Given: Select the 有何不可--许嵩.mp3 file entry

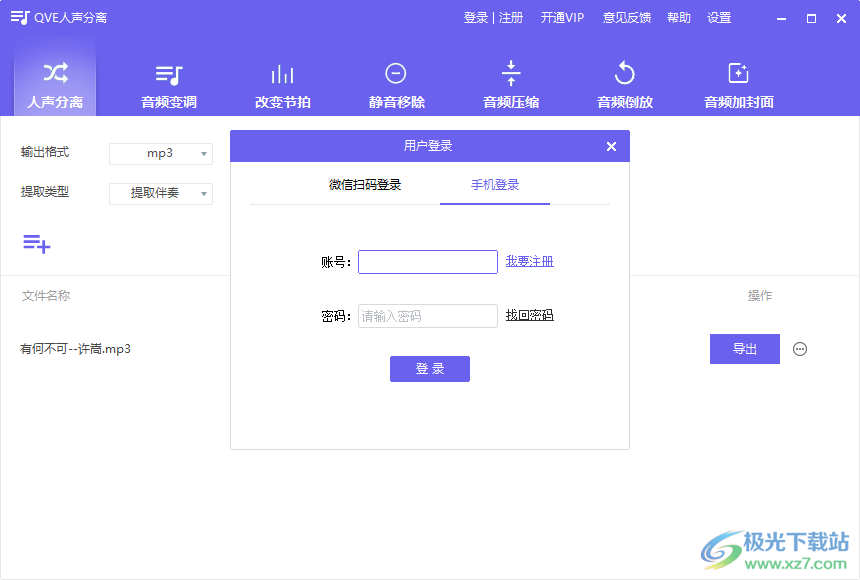Looking at the screenshot, I should click(x=71, y=348).
